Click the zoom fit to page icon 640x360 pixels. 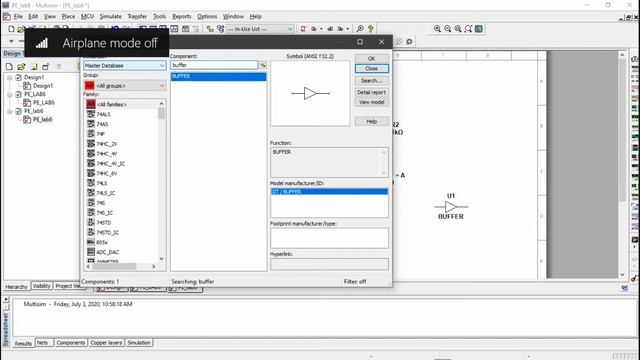pos(468,29)
